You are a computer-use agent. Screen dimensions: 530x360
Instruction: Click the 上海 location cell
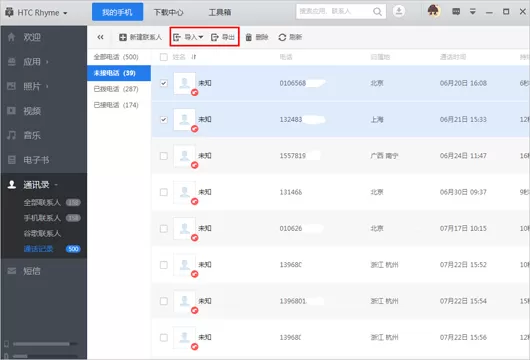[377, 120]
